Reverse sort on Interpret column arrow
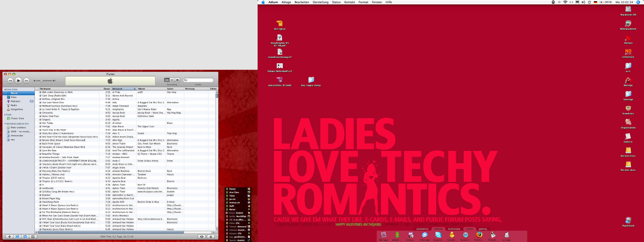The height and width of the screenshot is (242, 644). (x=134, y=89)
